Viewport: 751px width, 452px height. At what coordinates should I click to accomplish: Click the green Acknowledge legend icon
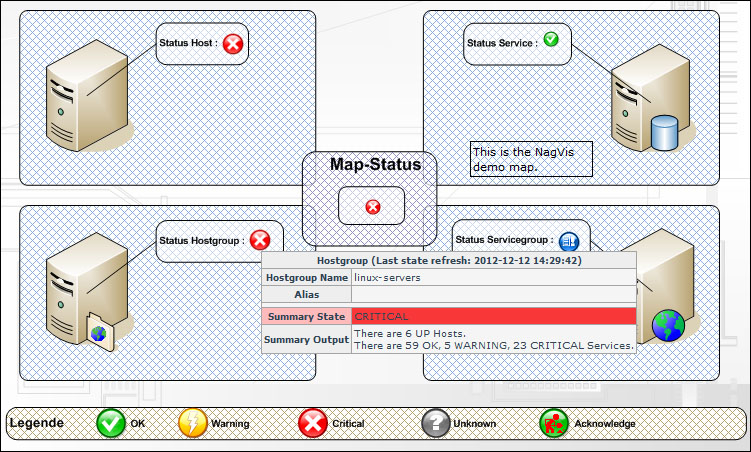tap(554, 423)
